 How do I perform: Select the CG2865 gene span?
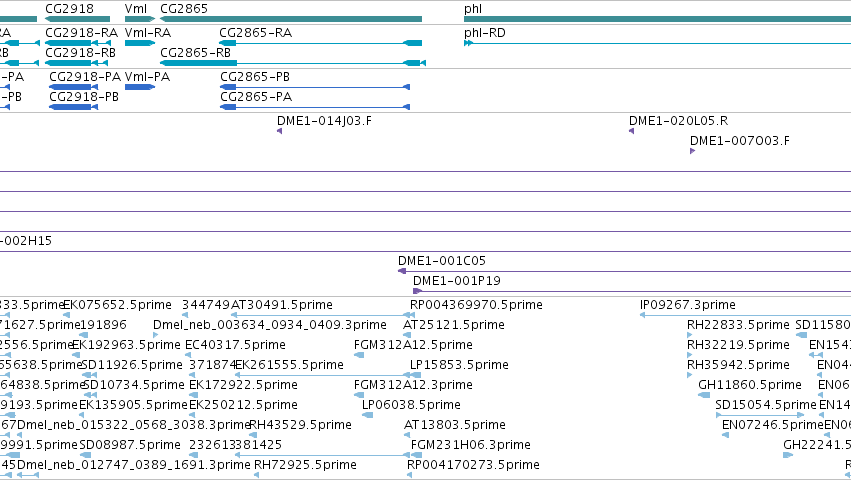[291, 19]
